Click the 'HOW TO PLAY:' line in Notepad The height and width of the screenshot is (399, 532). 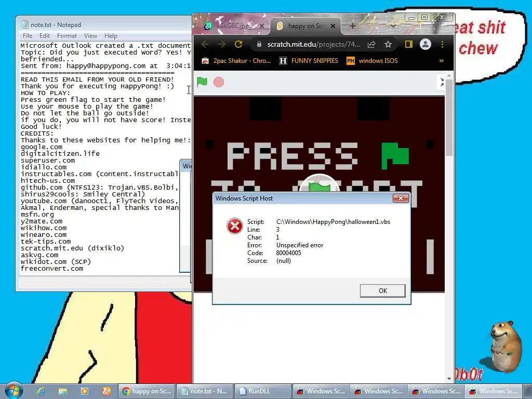point(45,93)
